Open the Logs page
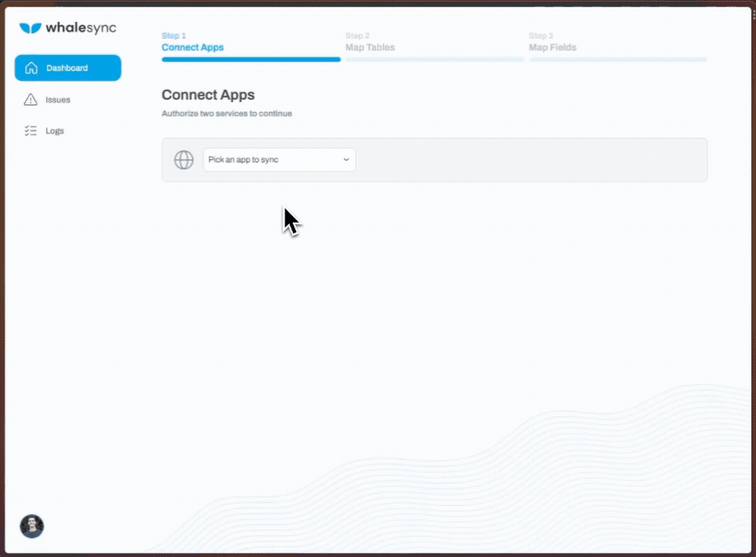The height and width of the screenshot is (557, 756). coord(44,131)
